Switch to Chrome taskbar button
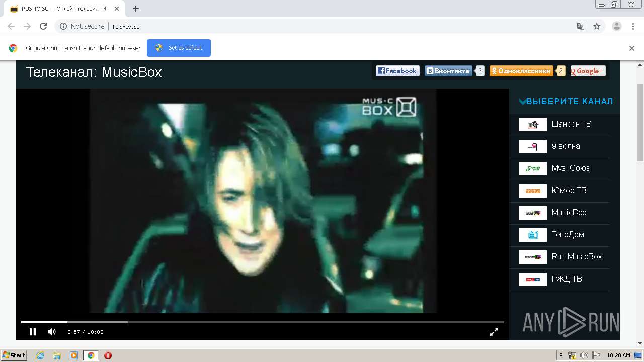The height and width of the screenshot is (362, 644). [x=91, y=355]
